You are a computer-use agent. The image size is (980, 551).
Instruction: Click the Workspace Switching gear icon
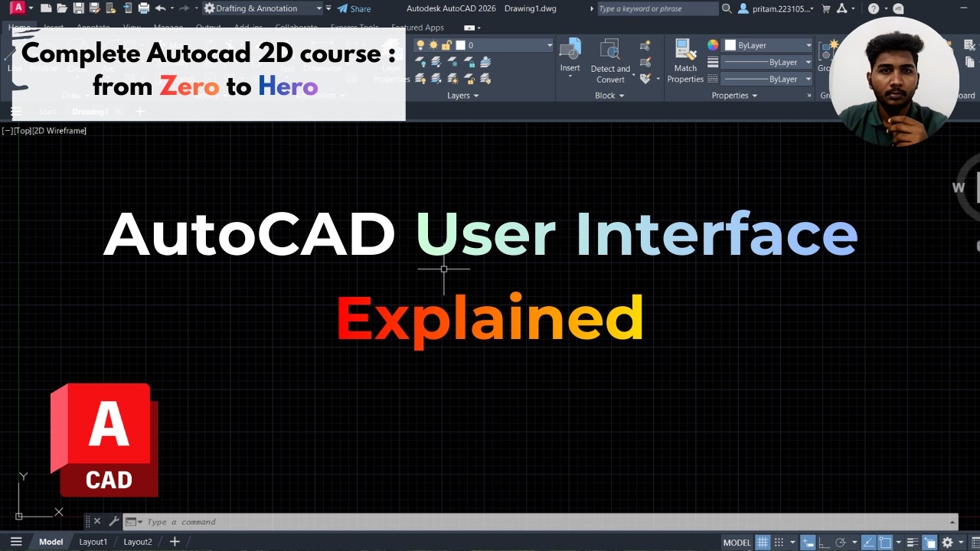948,542
